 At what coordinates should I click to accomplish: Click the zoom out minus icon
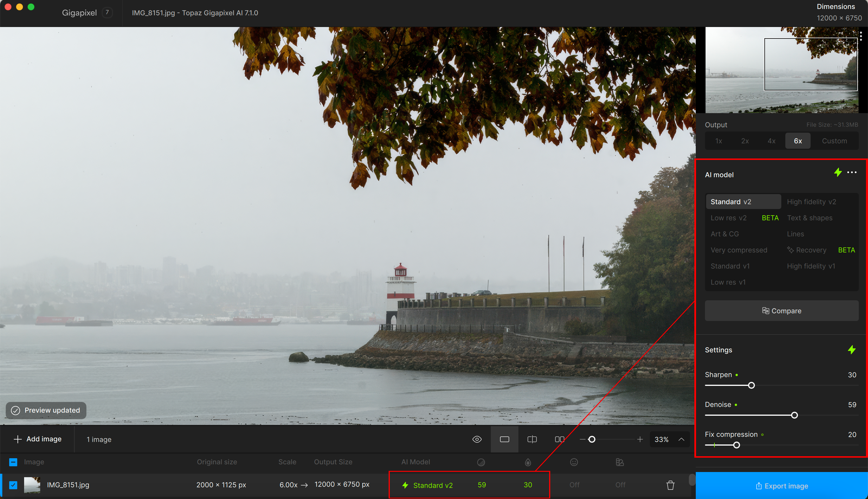coord(582,439)
